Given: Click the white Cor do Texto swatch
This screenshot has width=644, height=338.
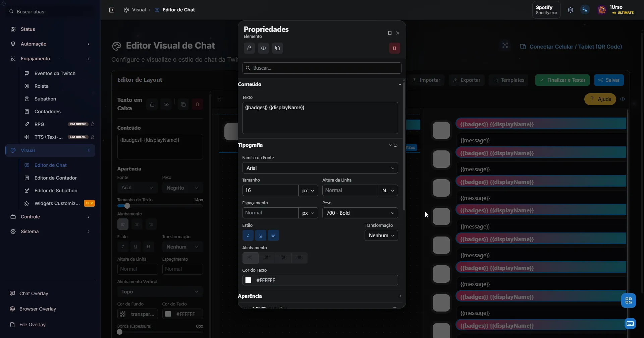Looking at the screenshot, I should coord(248,280).
